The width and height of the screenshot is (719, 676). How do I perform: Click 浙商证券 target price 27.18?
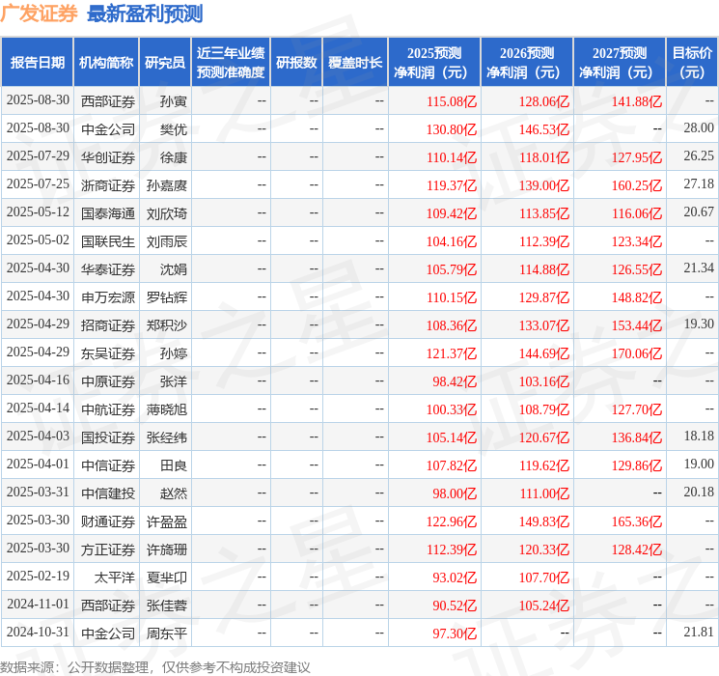(x=698, y=184)
